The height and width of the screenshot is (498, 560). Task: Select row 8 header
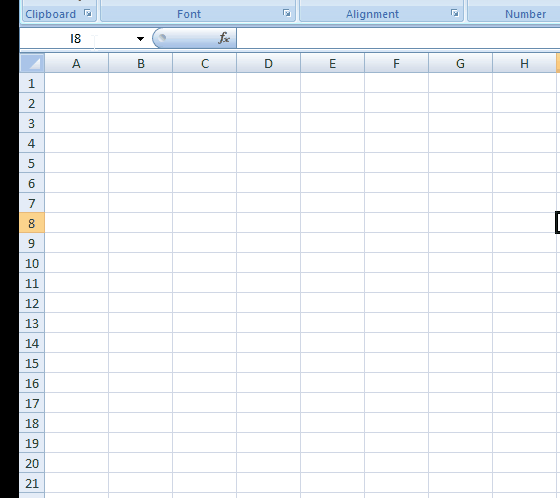click(x=32, y=223)
